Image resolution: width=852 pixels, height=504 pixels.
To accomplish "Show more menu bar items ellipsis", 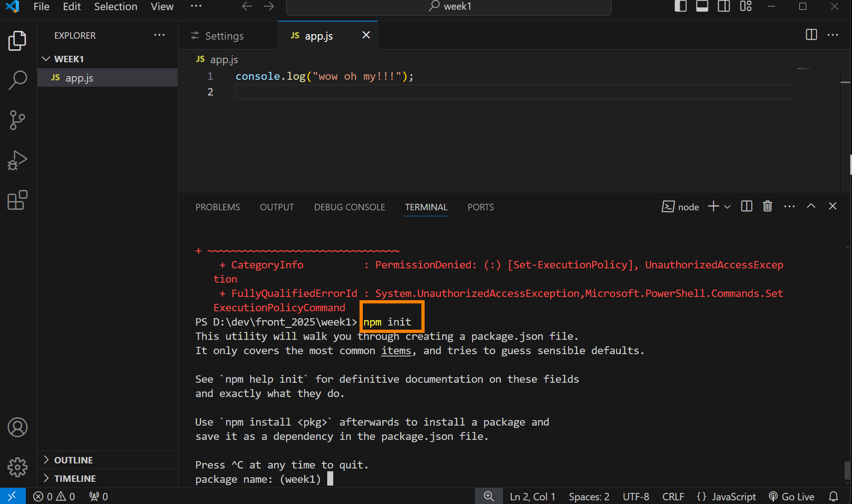I will click(196, 6).
